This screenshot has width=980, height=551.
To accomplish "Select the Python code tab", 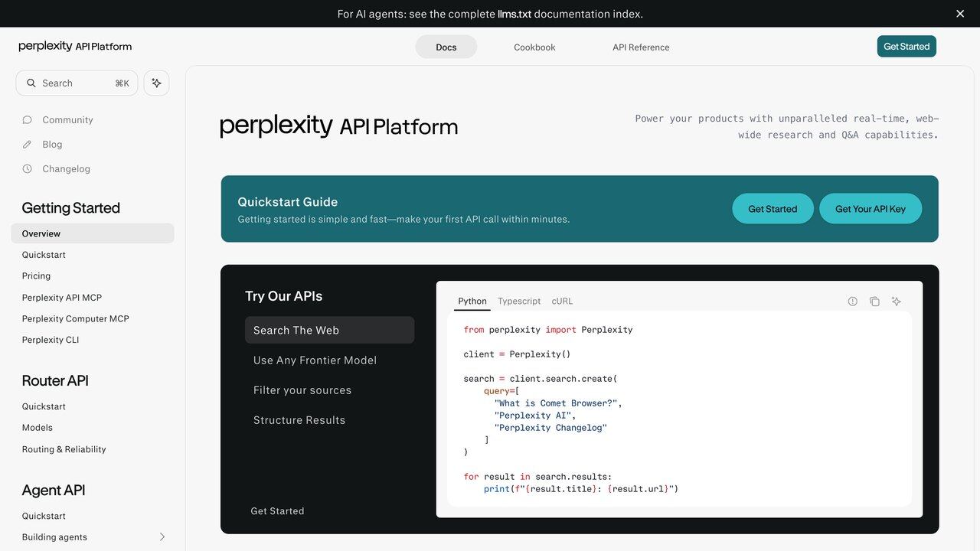I will click(x=472, y=302).
